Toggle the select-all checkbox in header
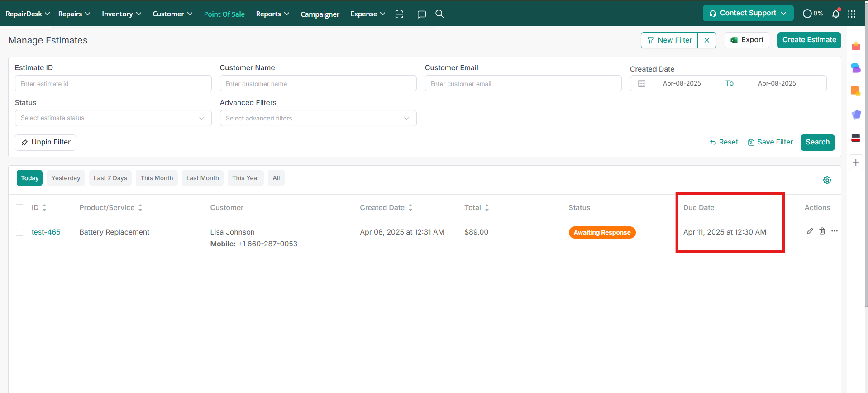 19,208
